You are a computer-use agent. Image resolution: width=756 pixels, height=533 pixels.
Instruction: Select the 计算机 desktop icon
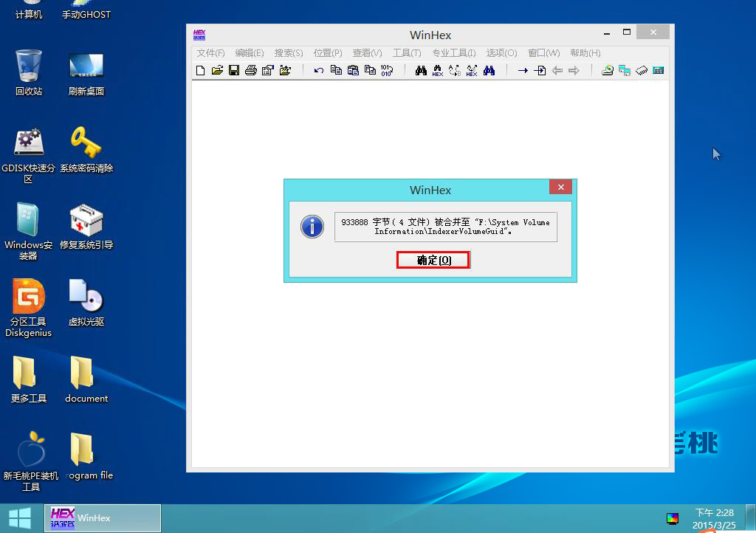29,10
